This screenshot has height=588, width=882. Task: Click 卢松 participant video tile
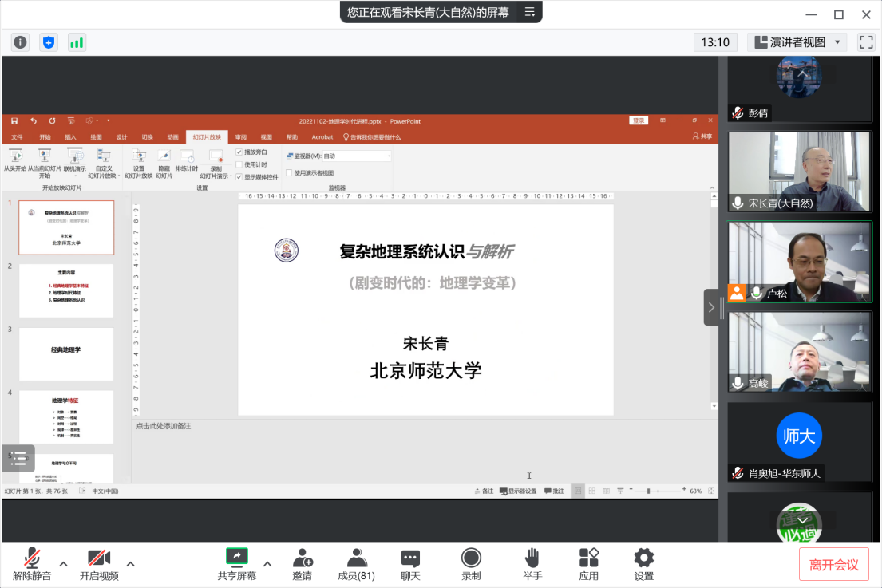(799, 262)
